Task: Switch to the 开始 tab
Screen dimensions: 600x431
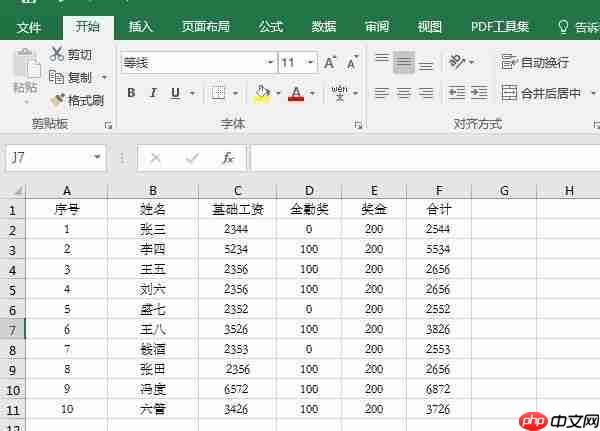Action: click(x=88, y=26)
